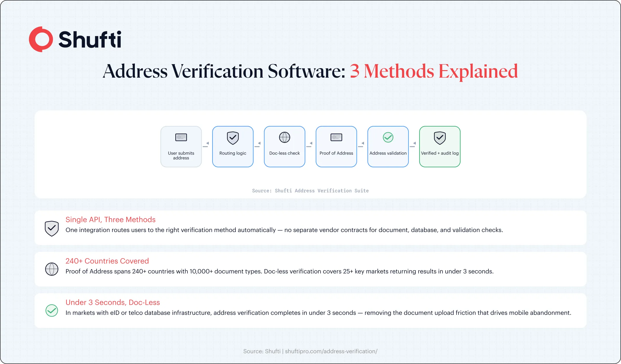Select the globe icon beside 240+ Countries Covered
Image resolution: width=621 pixels, height=364 pixels.
click(x=52, y=269)
